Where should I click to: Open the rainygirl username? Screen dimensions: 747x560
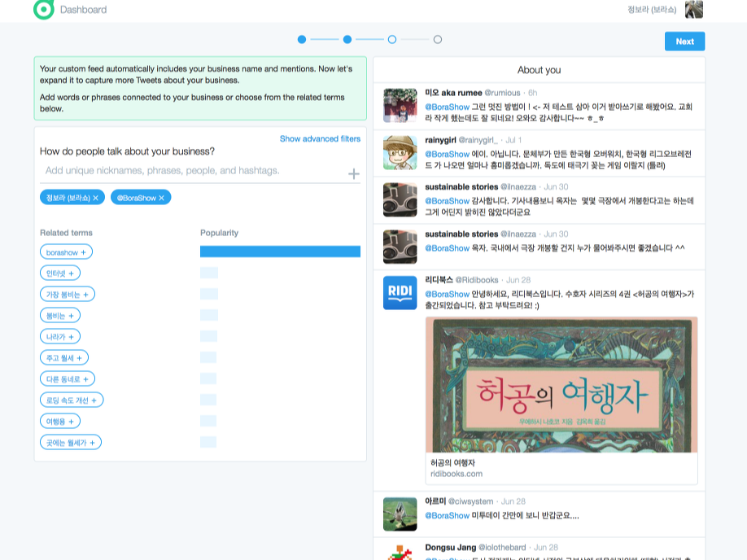coord(441,140)
